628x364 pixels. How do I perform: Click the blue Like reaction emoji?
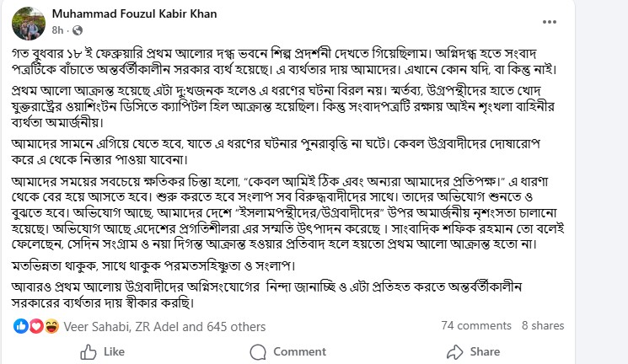[20, 325]
